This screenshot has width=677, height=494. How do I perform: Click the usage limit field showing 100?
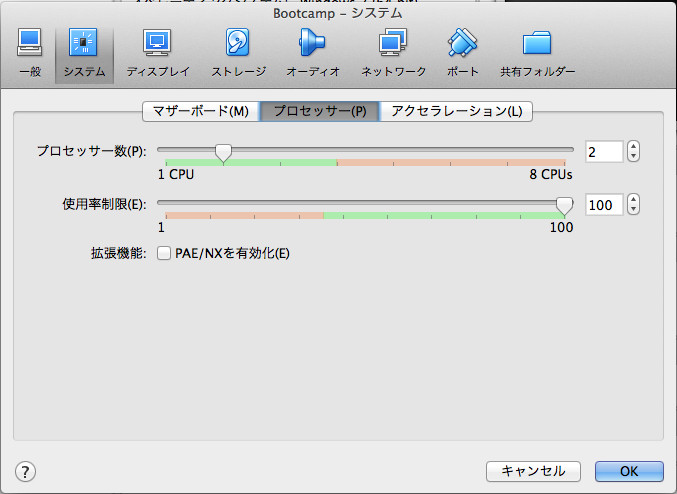tap(604, 205)
